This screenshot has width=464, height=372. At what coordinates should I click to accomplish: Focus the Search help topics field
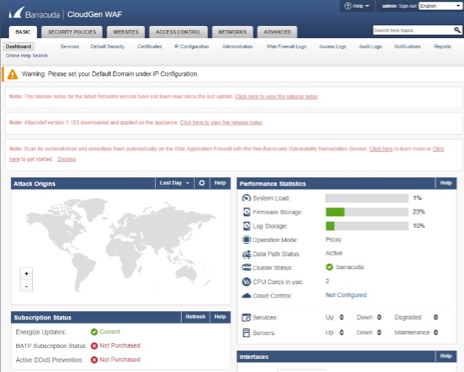(413, 30)
